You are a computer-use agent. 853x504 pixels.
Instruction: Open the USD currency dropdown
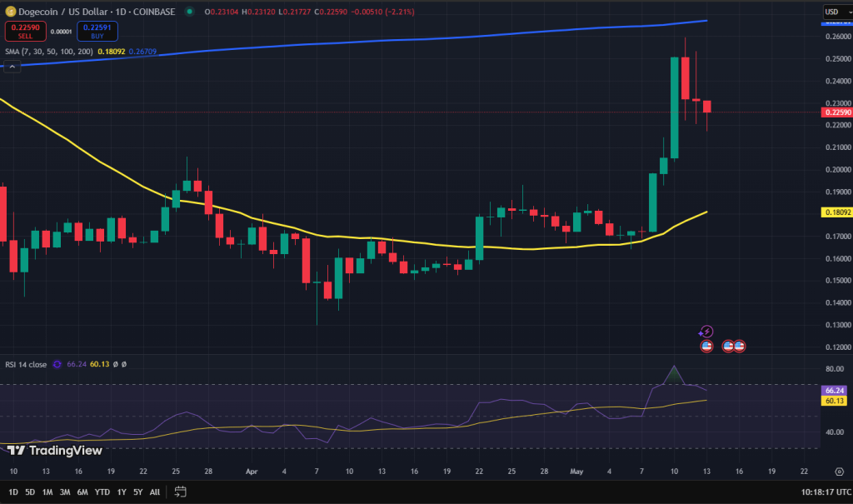pyautogui.click(x=837, y=12)
